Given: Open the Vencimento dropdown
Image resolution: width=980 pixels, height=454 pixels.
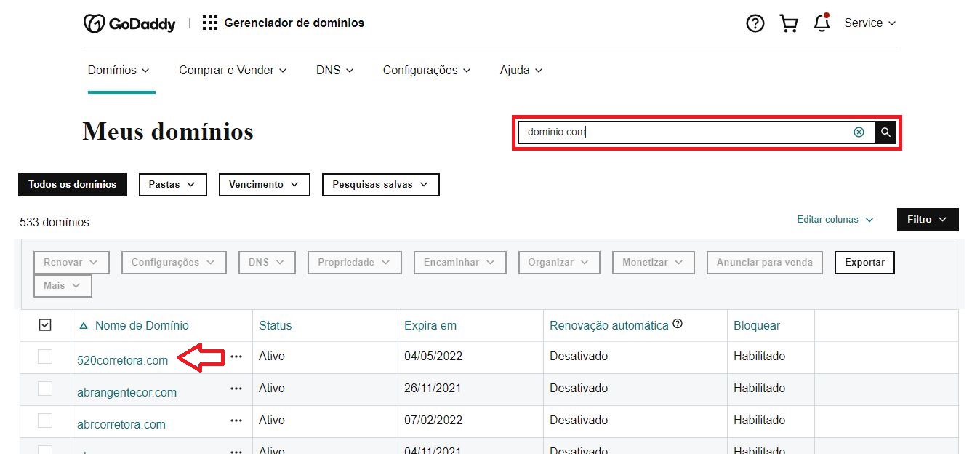Looking at the screenshot, I should [x=264, y=185].
